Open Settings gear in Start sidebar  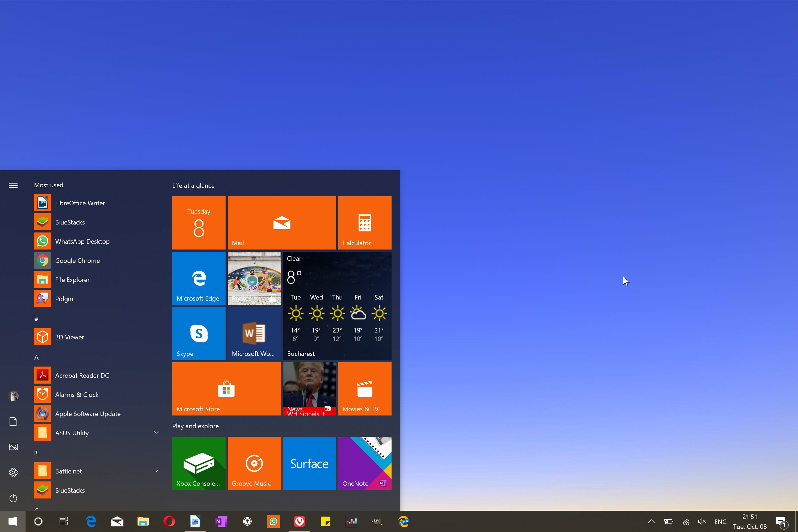tap(13, 472)
